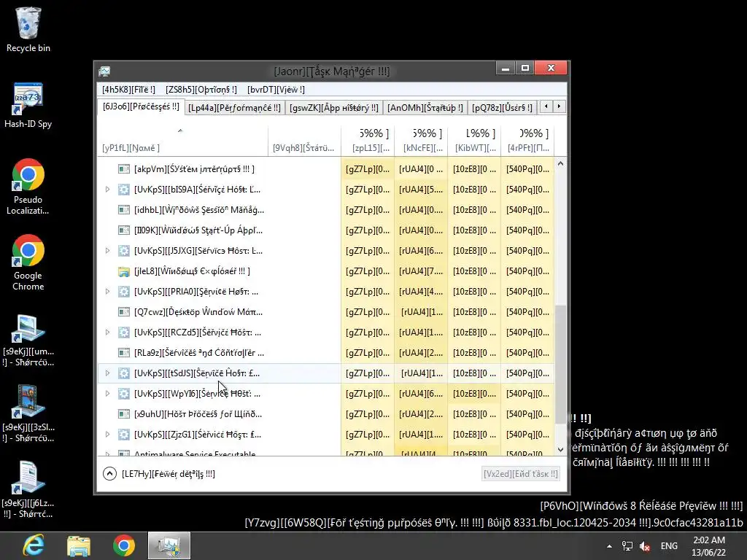Image resolution: width=747 pixels, height=560 pixels.
Task: Select the System interrupts process name
Action: tap(194, 169)
